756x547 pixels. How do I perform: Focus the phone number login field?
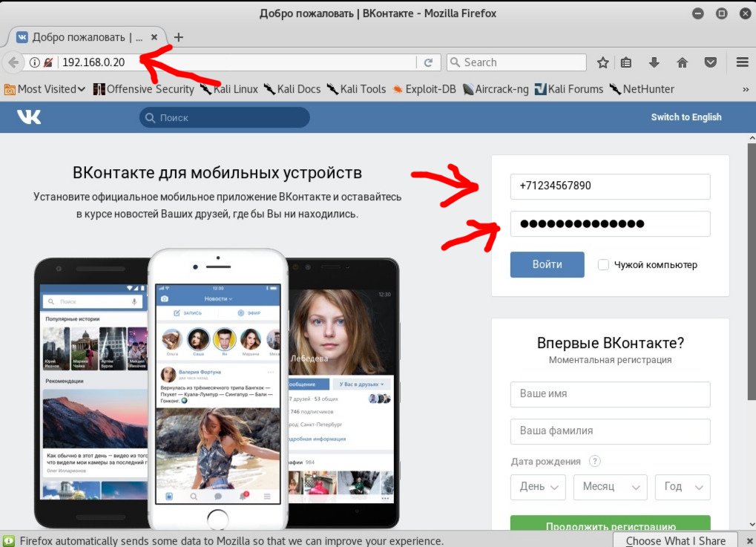click(x=611, y=186)
